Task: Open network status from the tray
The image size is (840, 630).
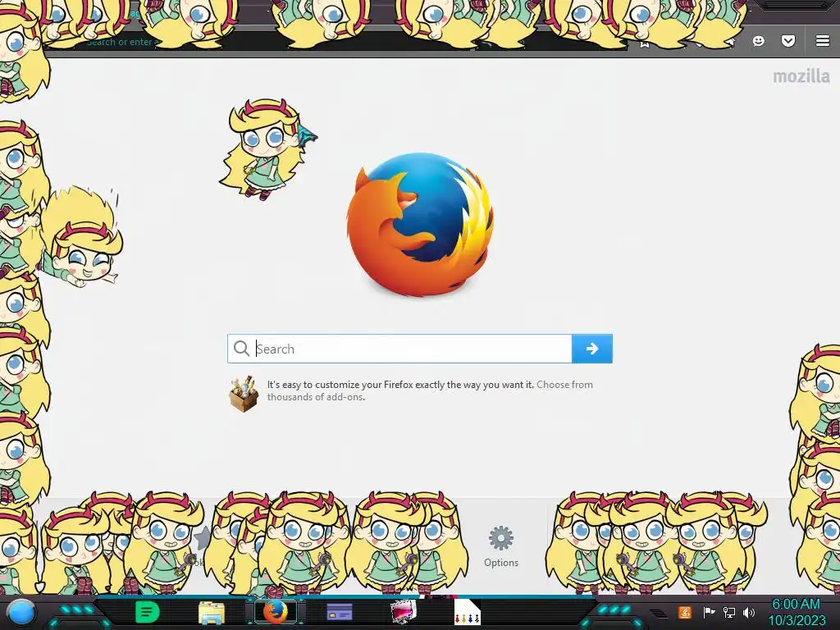Action: 728,612
